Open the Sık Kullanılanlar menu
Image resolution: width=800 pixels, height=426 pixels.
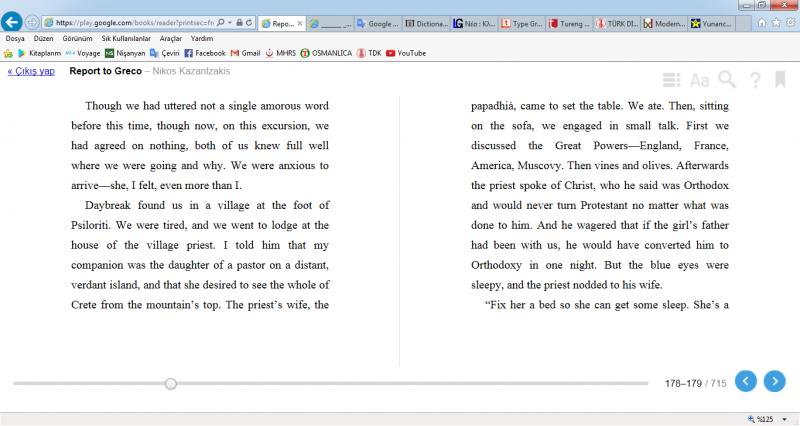pos(126,38)
